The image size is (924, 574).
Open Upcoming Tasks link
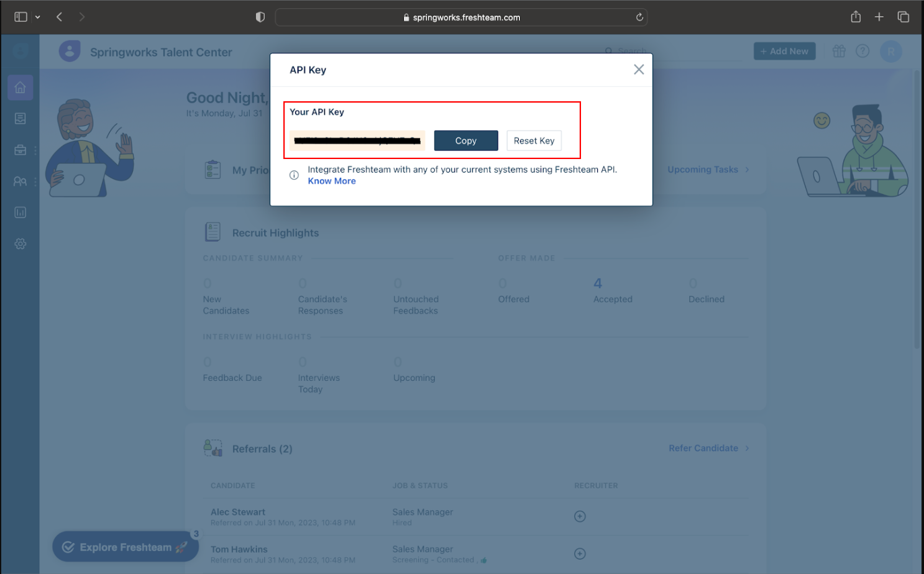pos(703,170)
